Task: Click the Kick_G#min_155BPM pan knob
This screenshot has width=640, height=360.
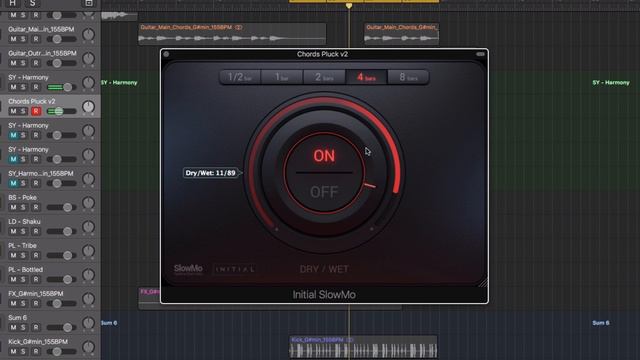Action: (89, 347)
